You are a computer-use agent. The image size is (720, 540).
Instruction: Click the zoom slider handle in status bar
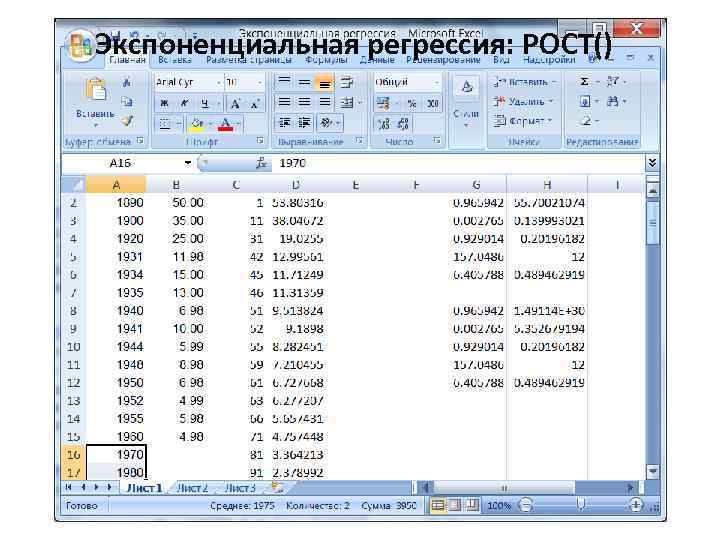580,505
